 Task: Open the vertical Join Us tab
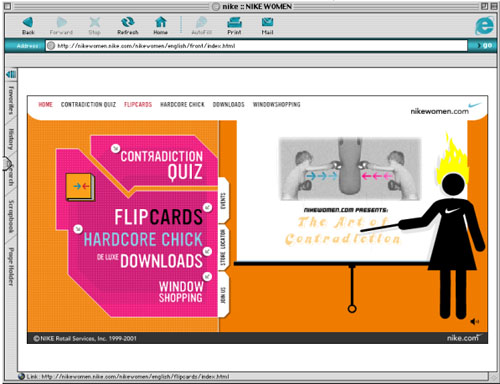tap(223, 295)
